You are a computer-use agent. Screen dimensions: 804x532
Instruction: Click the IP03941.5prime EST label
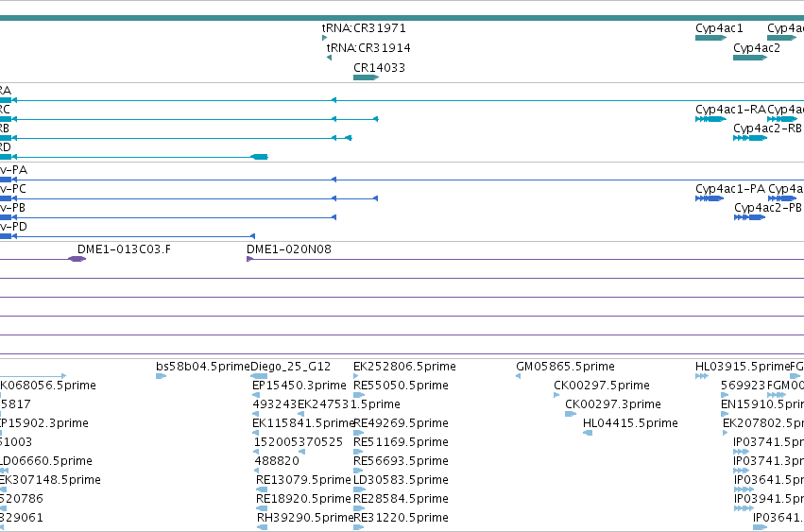coord(769,499)
